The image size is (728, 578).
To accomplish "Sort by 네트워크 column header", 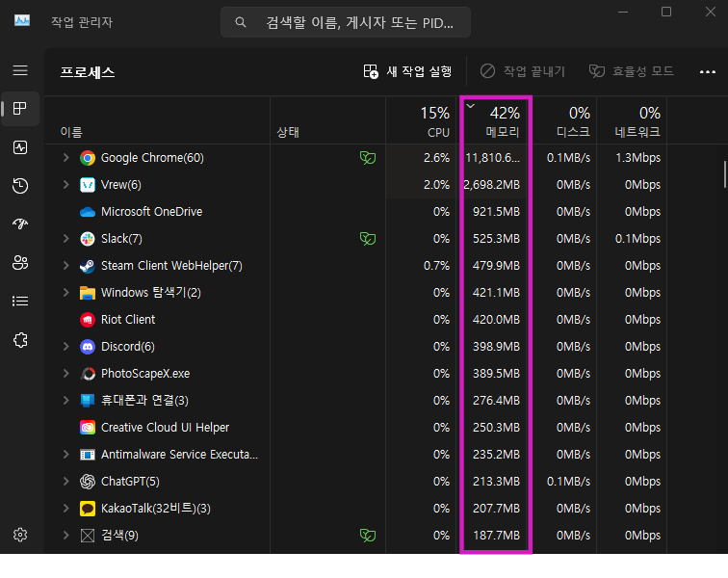I will click(x=633, y=120).
